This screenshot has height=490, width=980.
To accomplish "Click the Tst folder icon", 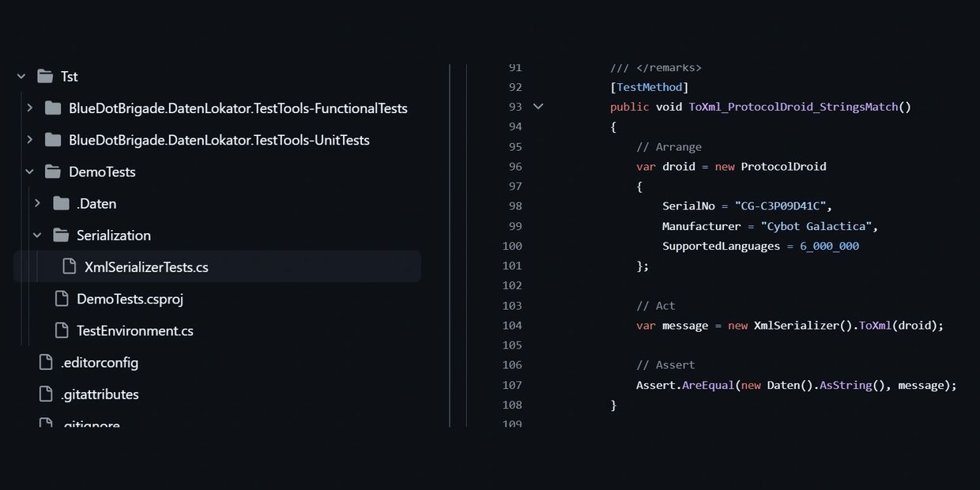I will (x=45, y=77).
